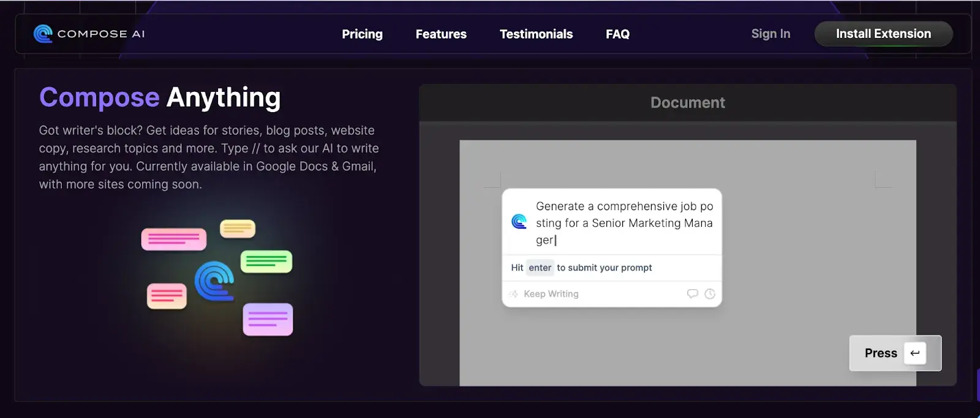Click the sparkle icon beside Keep Writing
Screen dimensions: 980x418
(513, 294)
